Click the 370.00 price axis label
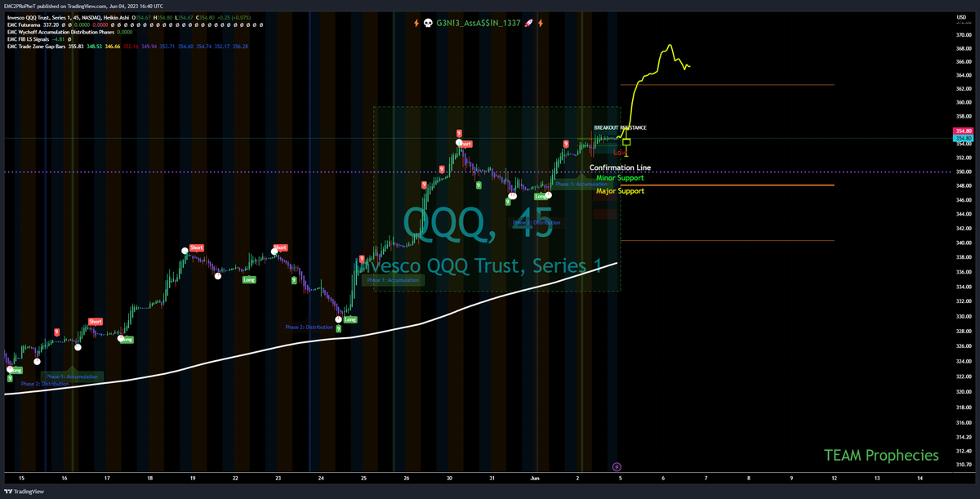Image resolution: width=980 pixels, height=499 pixels. [x=964, y=34]
